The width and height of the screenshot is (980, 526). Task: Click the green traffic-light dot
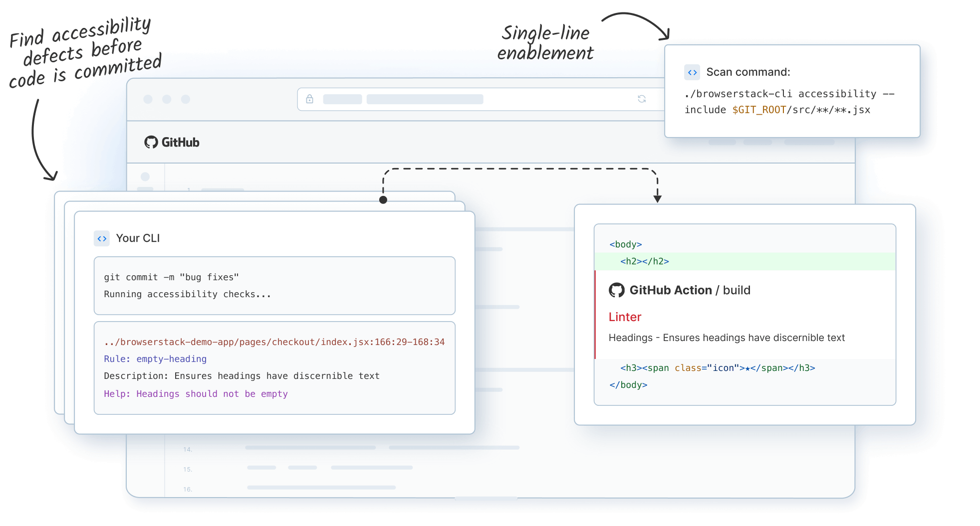coord(186,99)
